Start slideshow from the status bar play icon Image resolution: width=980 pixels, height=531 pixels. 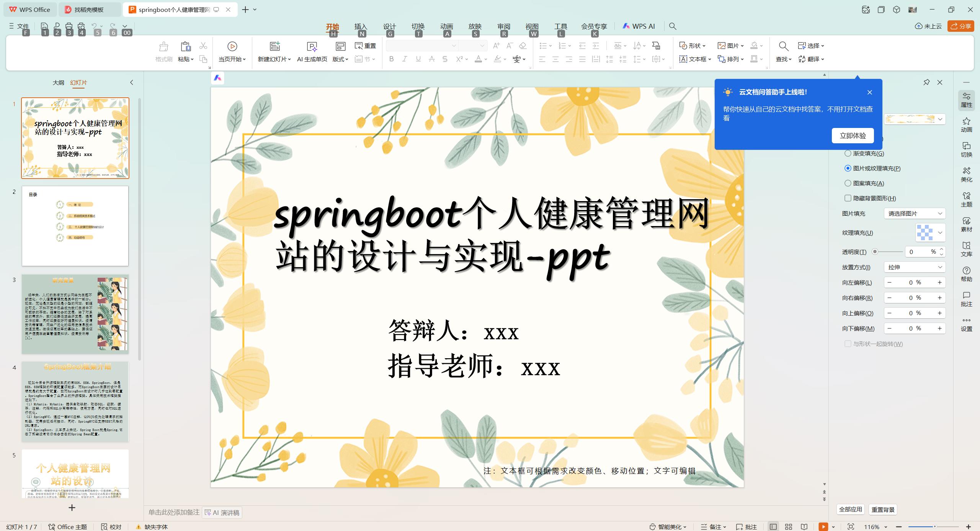tap(823, 526)
